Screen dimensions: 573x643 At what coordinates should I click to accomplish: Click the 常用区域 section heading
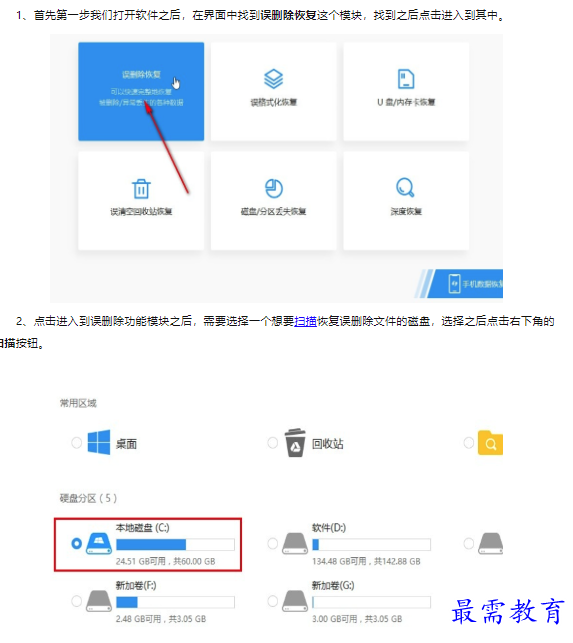point(78,403)
